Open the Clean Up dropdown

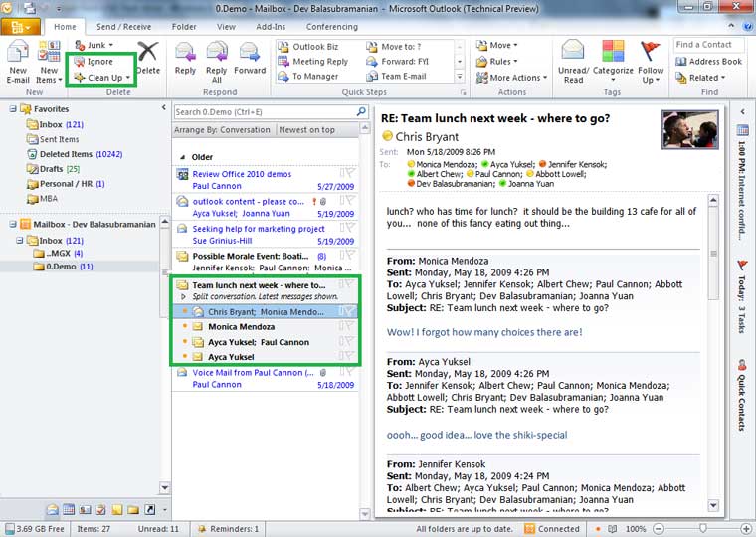(102, 78)
